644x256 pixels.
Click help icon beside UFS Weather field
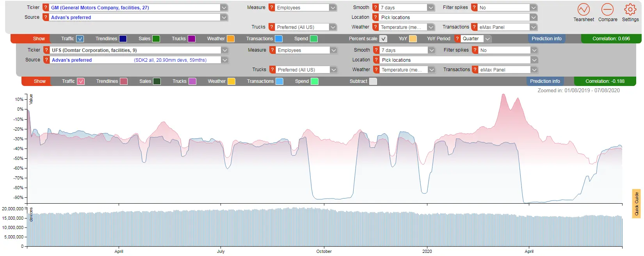click(x=376, y=70)
